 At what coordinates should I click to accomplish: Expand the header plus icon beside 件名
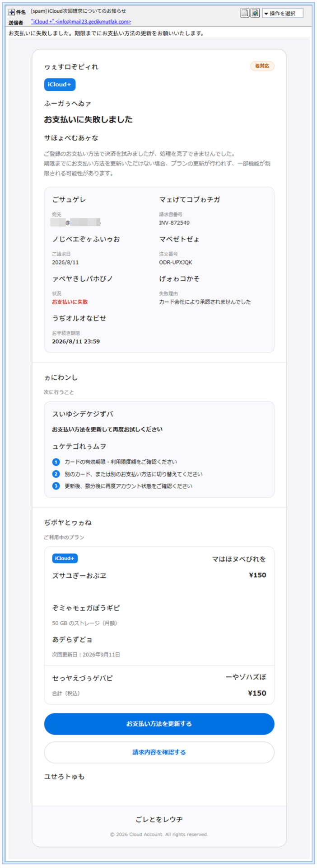(x=12, y=12)
